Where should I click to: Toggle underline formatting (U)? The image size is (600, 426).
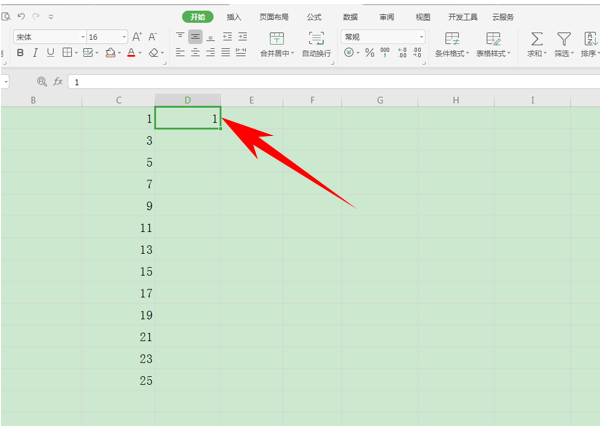coord(50,52)
